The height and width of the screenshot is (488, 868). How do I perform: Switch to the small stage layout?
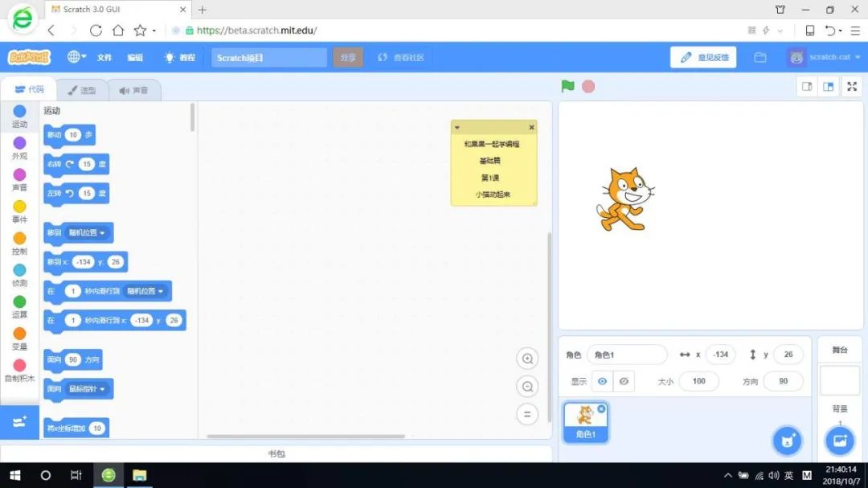(807, 87)
